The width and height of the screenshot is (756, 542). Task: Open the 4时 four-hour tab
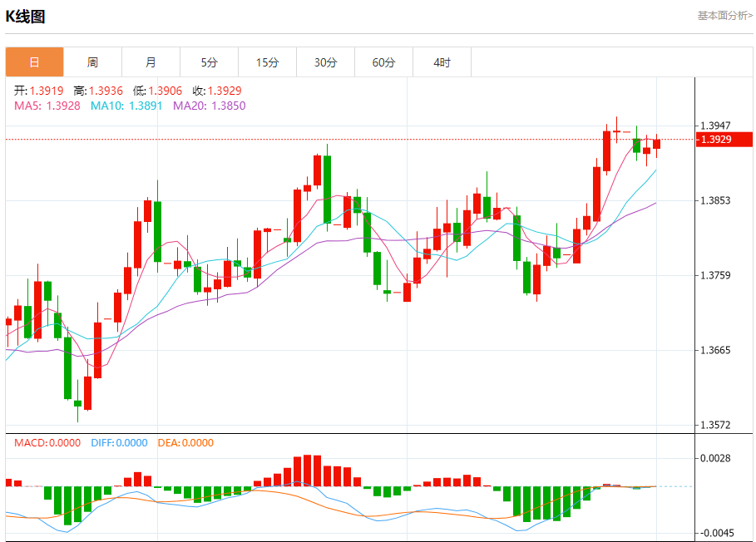(442, 62)
